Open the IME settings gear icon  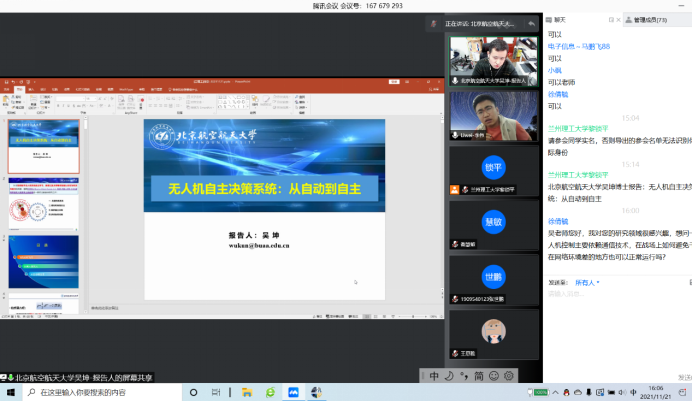(x=509, y=375)
